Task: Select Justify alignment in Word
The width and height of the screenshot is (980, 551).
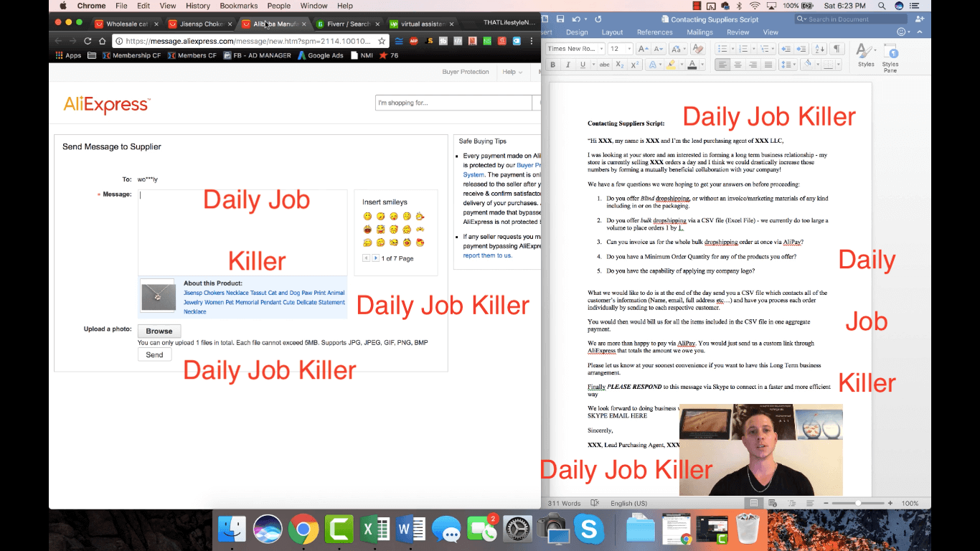Action: [x=768, y=65]
